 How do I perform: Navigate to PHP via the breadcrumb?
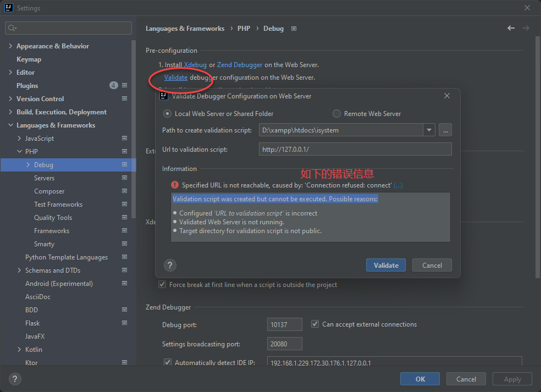point(244,28)
